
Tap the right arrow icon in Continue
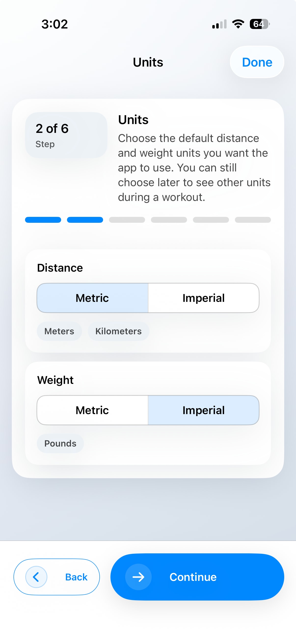tap(138, 577)
